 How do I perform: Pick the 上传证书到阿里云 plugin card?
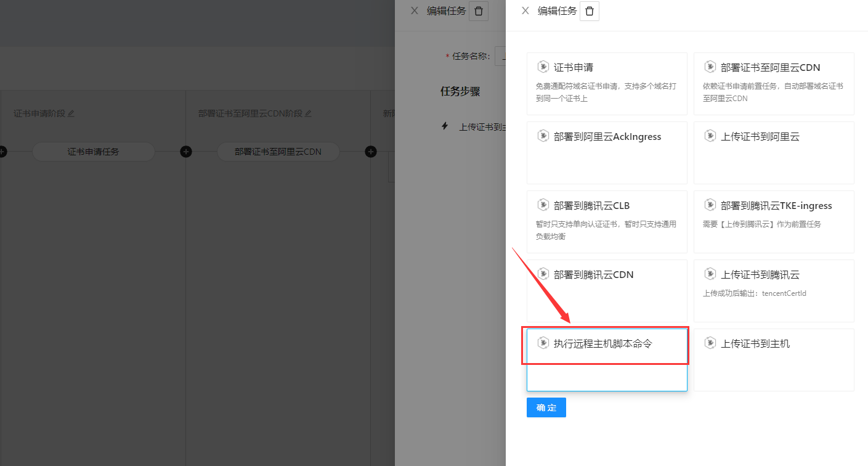(x=774, y=152)
